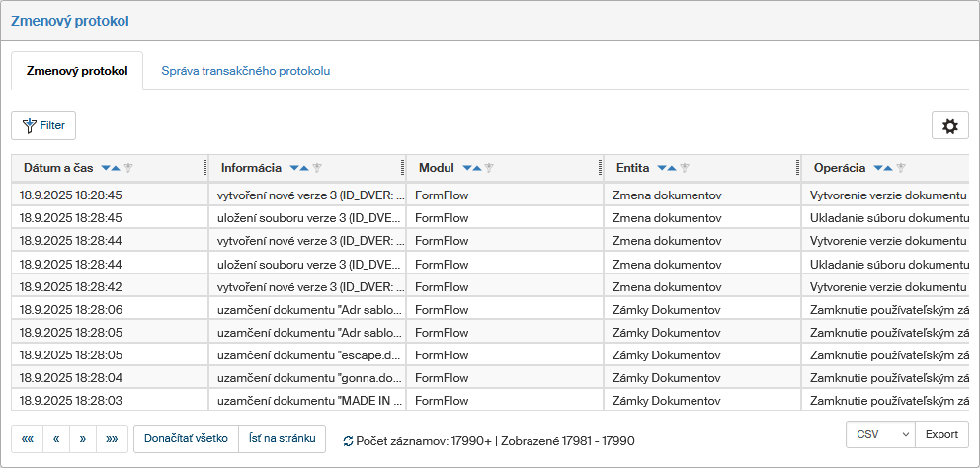
Task: Click filter icon in Entita column header
Action: coord(685,168)
